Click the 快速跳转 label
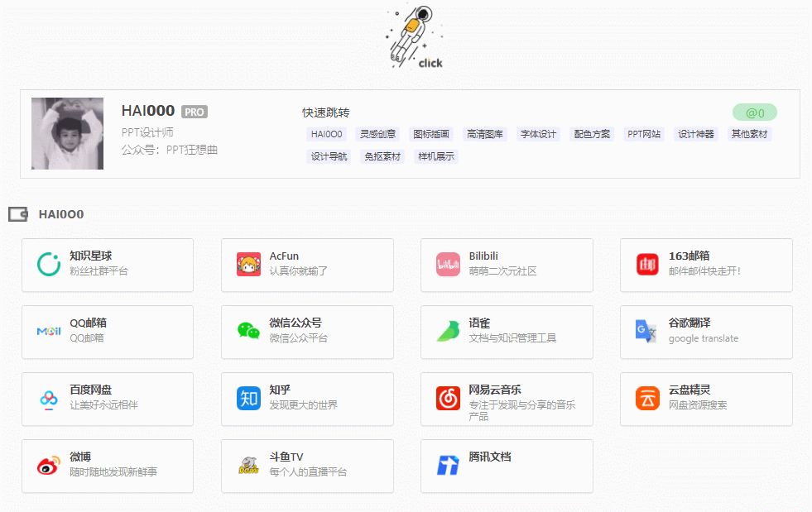 (x=326, y=112)
